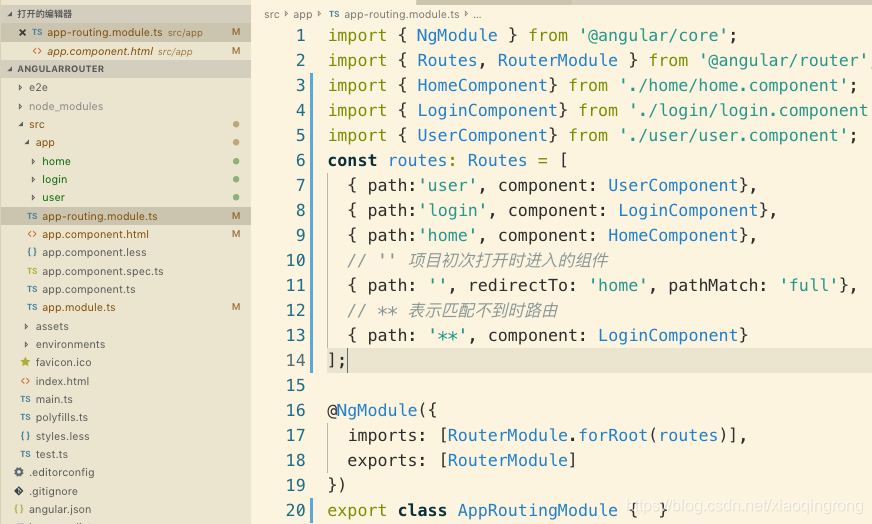872x524 pixels.
Task: Expand the login folder
Action: 33,179
